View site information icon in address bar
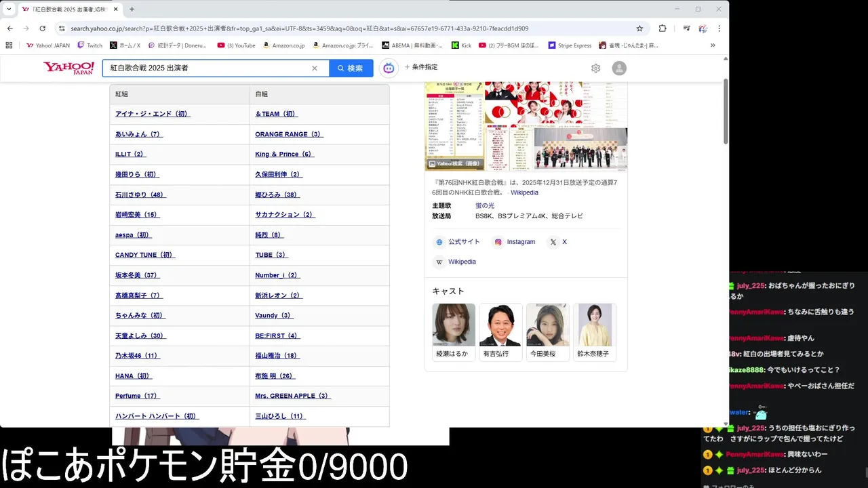This screenshot has height=488, width=868. tap(62, 28)
